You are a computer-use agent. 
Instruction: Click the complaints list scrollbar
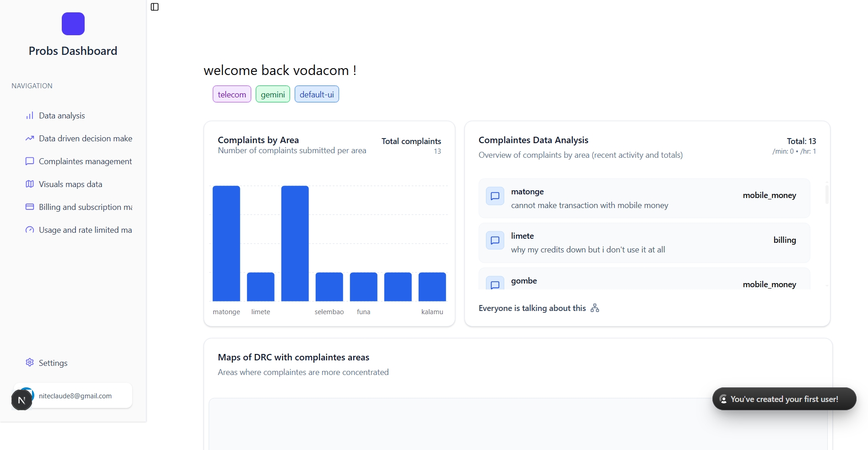tap(827, 193)
